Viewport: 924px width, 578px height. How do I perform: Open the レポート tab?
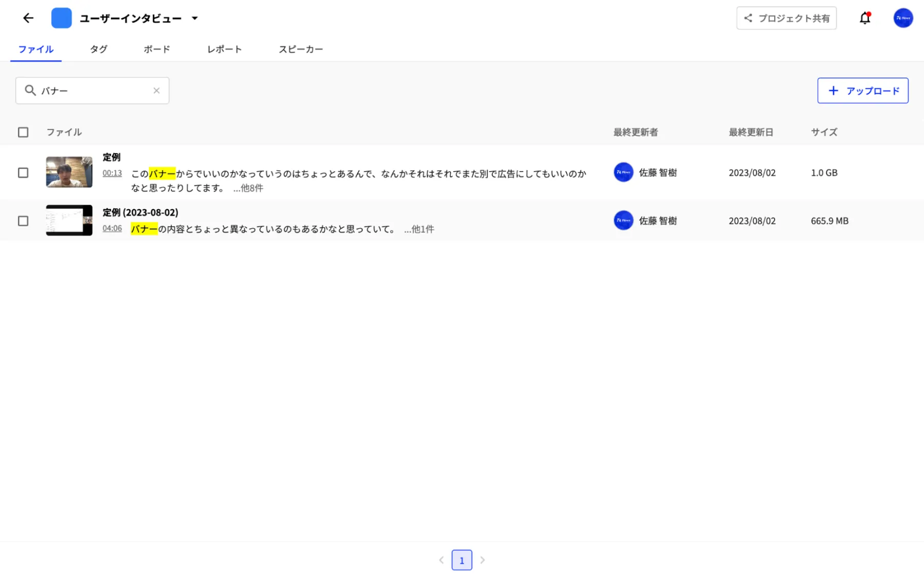pos(224,49)
